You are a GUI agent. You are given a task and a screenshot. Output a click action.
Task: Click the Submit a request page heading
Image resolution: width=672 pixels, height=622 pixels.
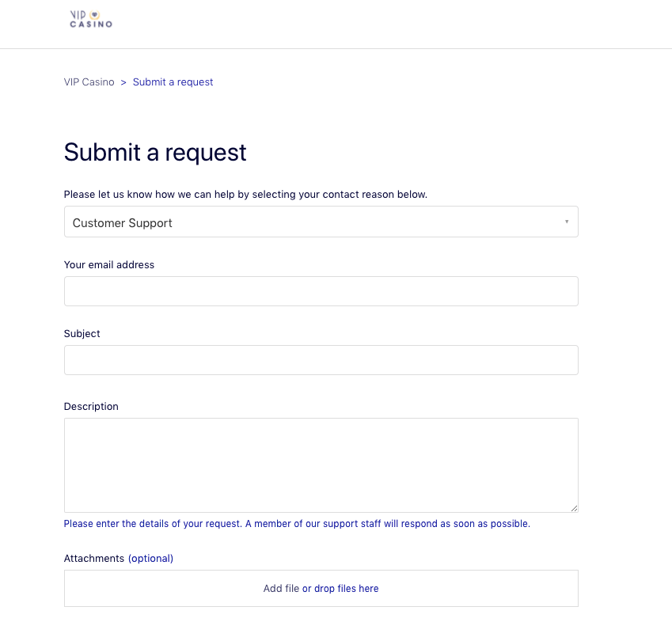[x=155, y=153]
